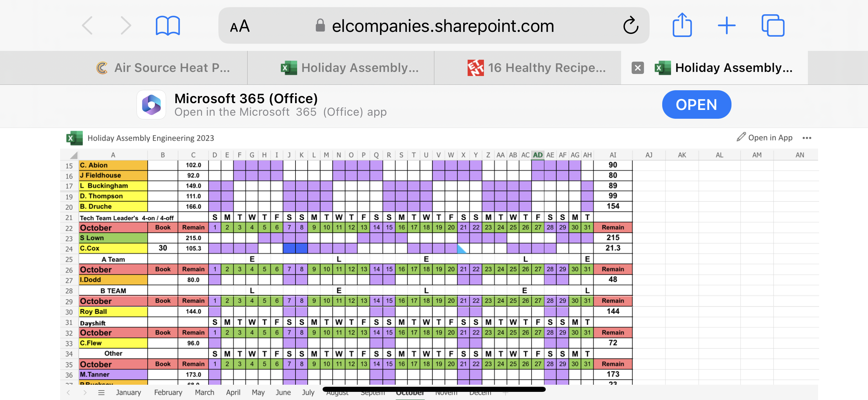Image resolution: width=868 pixels, height=400 pixels.
Task: Switch to Air Source Heat P tab
Action: coord(163,68)
